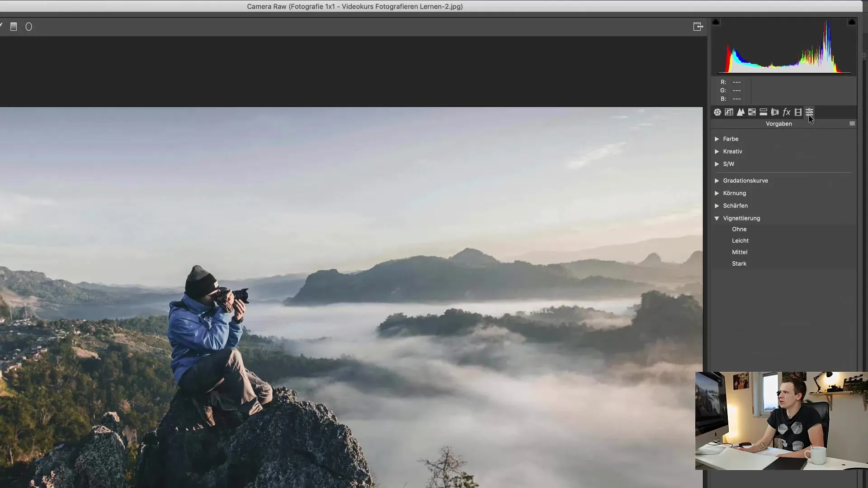Select the Graduated Filter tool
The image size is (868, 488).
click(14, 27)
